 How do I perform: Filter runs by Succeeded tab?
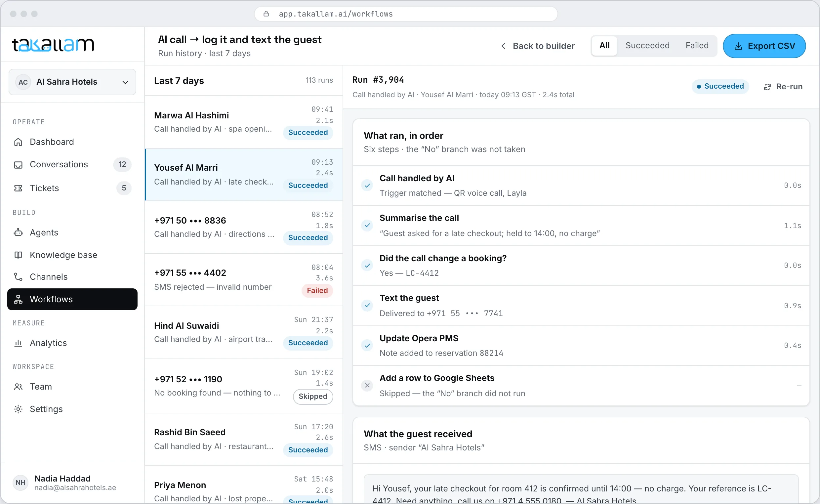pyautogui.click(x=647, y=46)
